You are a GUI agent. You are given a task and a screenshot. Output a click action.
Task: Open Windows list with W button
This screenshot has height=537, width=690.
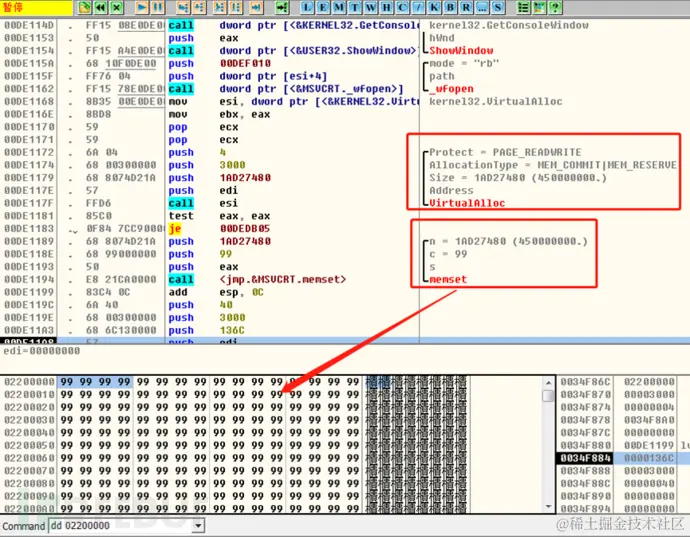[x=371, y=7]
